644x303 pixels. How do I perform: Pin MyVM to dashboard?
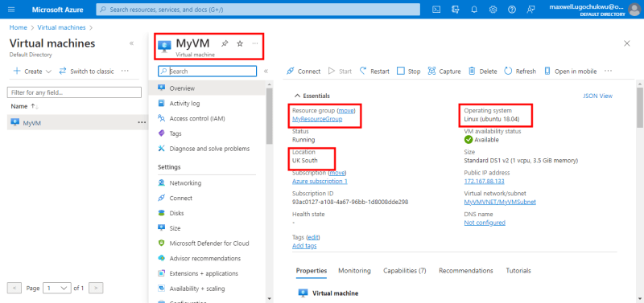[x=225, y=43]
